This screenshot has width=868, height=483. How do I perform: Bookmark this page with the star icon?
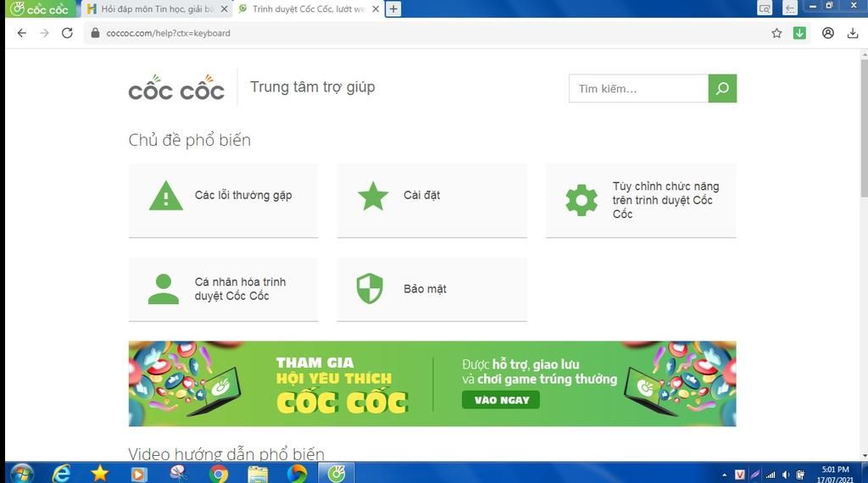[x=776, y=33]
